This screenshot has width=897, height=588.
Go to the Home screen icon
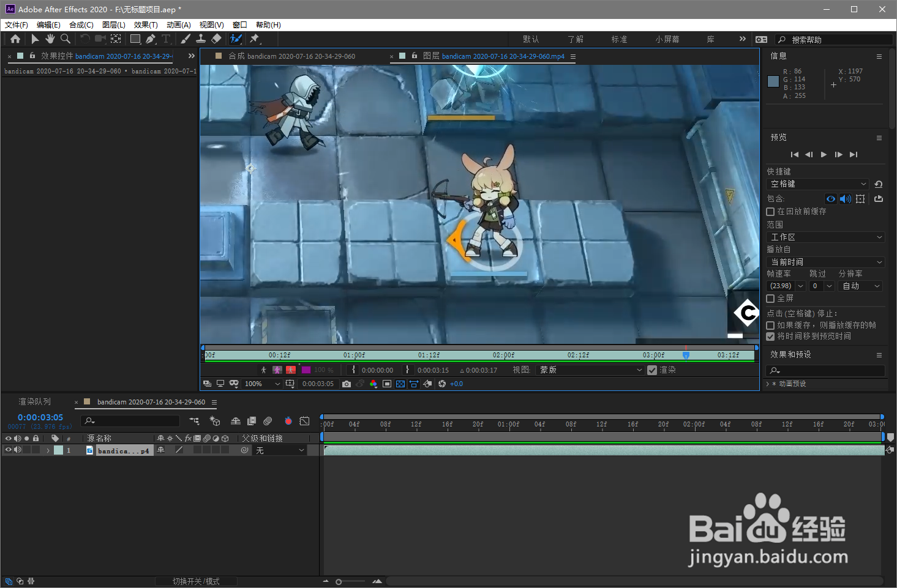[x=15, y=39]
